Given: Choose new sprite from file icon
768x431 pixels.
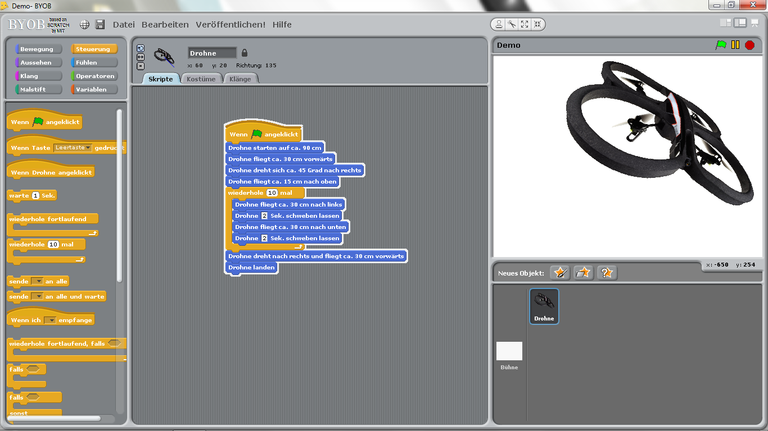Looking at the screenshot, I should coord(583,272).
